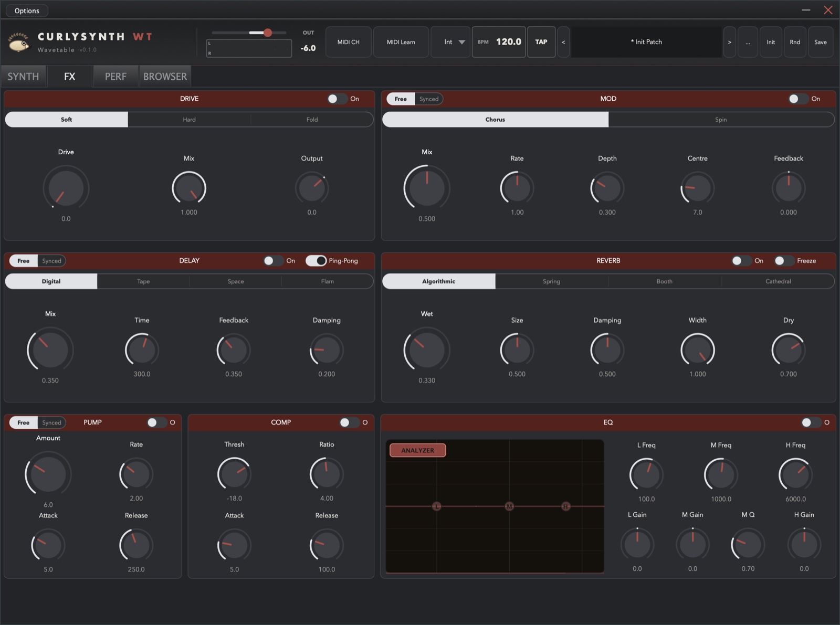The image size is (840, 625).
Task: Select the Cathedral reverb type
Action: point(778,281)
